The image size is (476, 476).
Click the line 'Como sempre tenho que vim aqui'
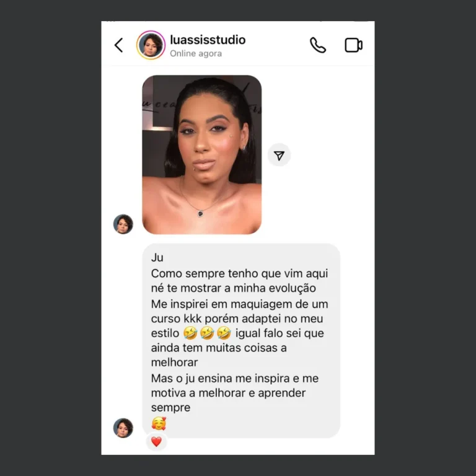(x=239, y=273)
